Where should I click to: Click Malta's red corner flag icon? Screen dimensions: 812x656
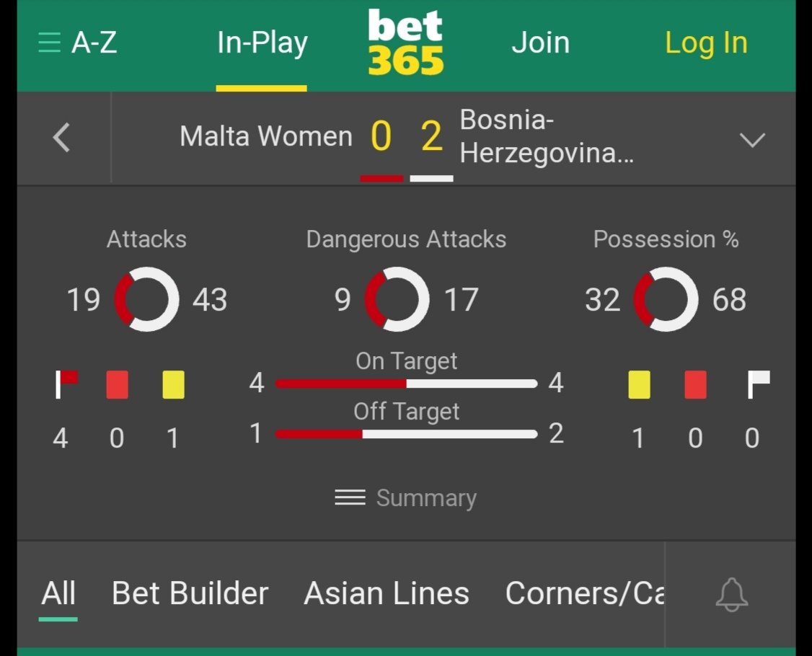point(66,384)
